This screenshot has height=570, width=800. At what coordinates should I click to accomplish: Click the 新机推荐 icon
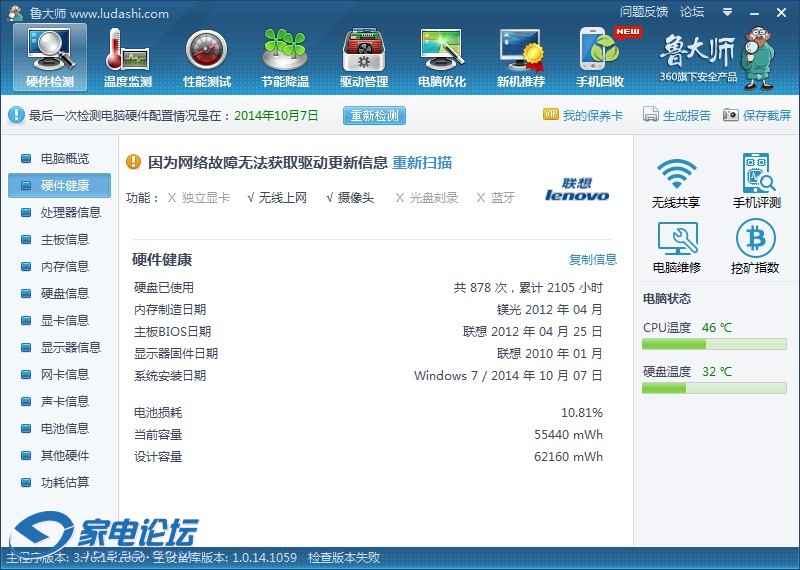(521, 57)
